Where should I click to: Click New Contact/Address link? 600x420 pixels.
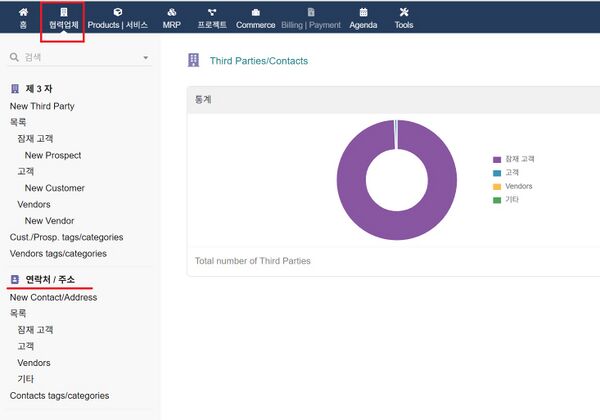53,297
